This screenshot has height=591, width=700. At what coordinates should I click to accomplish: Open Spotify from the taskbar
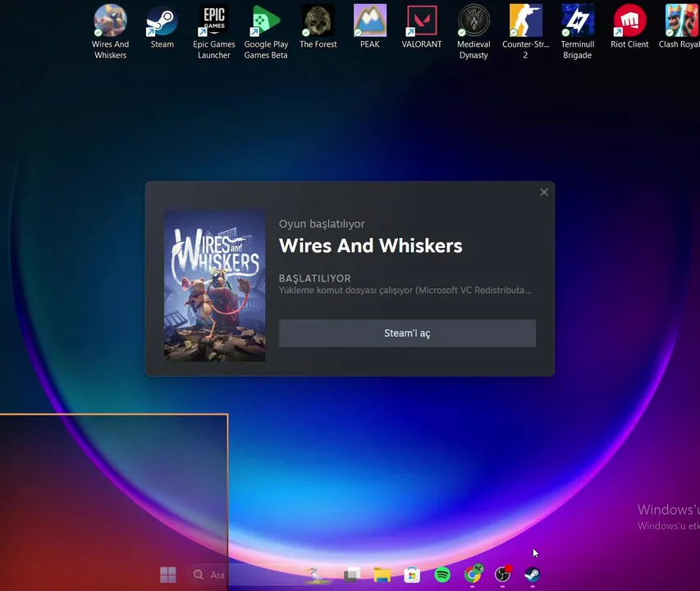tap(442, 575)
